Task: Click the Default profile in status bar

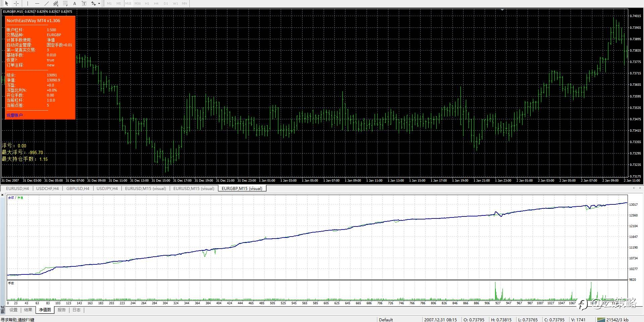Action: (x=386, y=320)
